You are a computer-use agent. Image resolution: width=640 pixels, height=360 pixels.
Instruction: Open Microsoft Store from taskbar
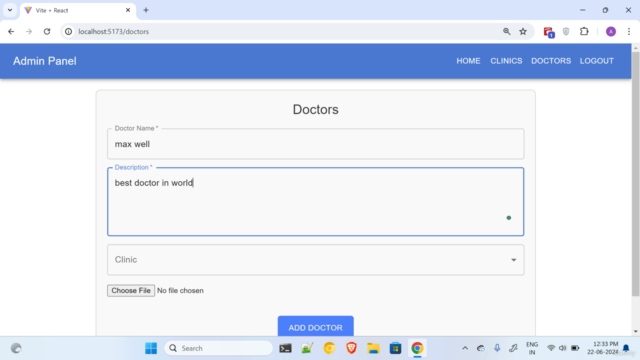point(395,348)
